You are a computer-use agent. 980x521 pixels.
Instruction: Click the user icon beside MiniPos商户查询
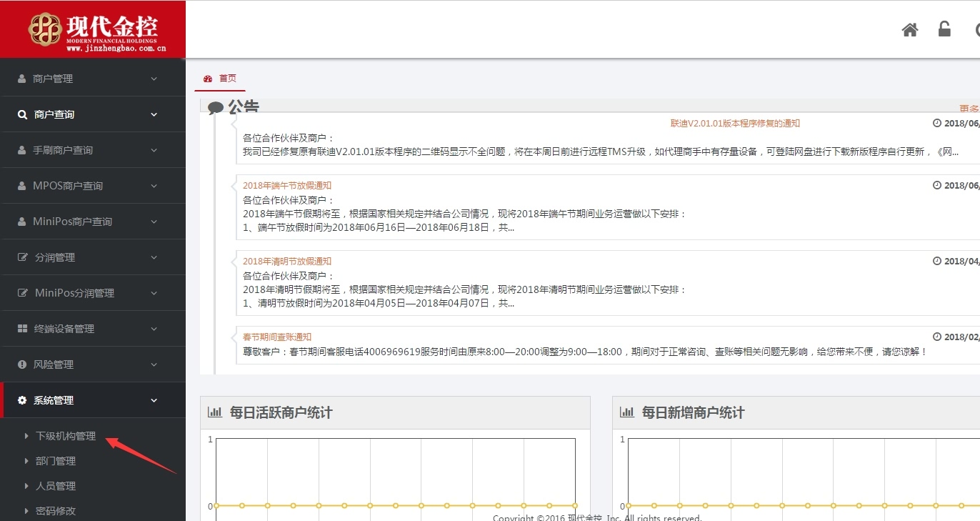coord(22,222)
